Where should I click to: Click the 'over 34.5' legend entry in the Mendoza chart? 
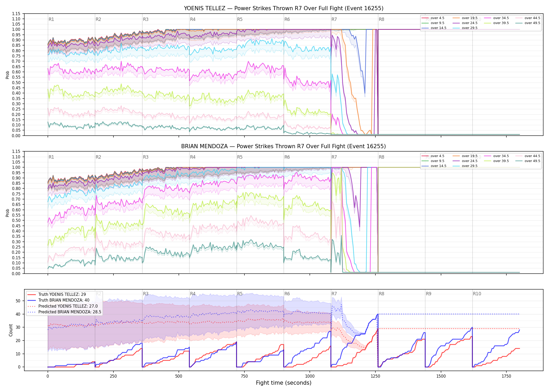(x=496, y=156)
